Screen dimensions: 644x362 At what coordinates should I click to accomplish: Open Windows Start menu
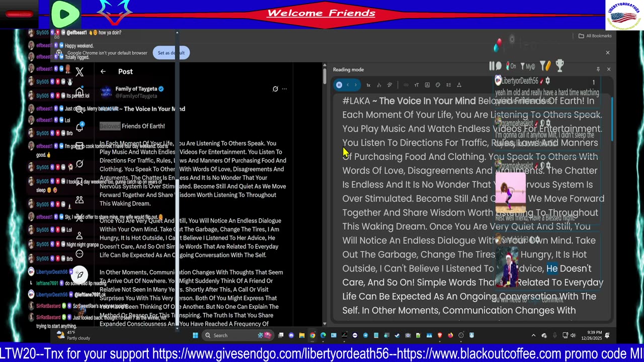pyautogui.click(x=196, y=335)
